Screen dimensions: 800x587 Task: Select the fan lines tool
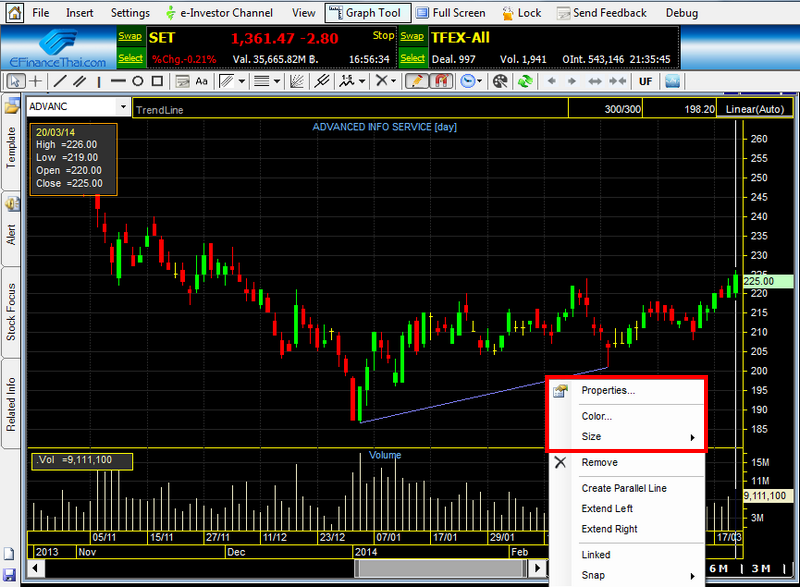296,81
